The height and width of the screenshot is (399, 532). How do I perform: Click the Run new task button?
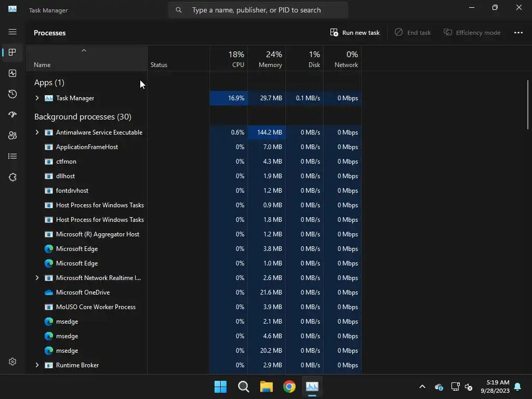354,33
